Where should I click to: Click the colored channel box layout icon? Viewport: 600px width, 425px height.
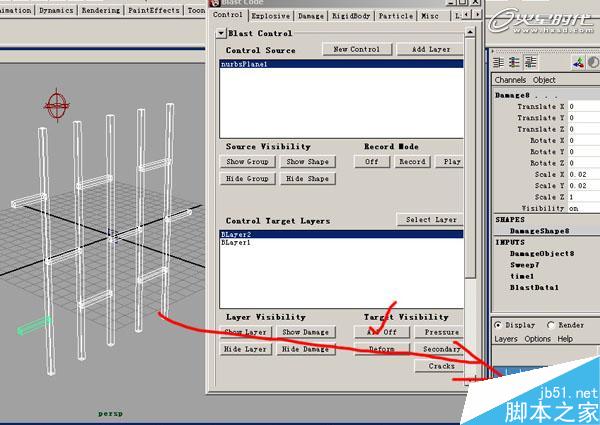click(x=514, y=62)
